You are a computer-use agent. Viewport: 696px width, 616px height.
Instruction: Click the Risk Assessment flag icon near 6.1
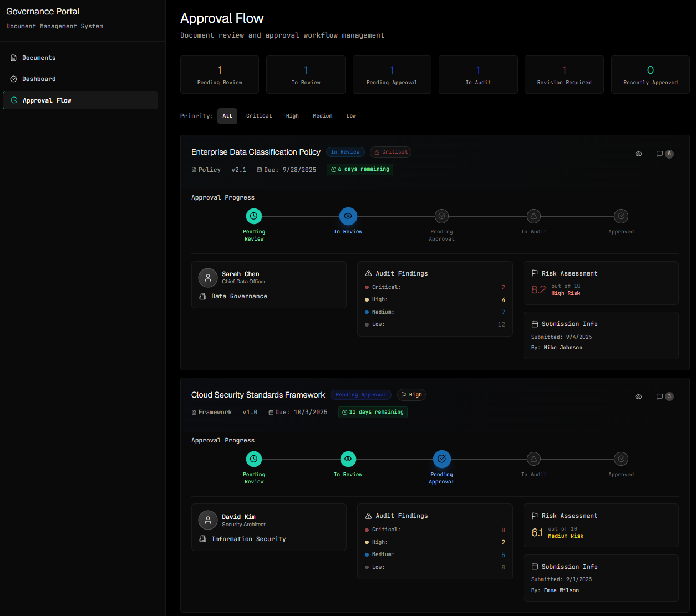click(x=535, y=516)
